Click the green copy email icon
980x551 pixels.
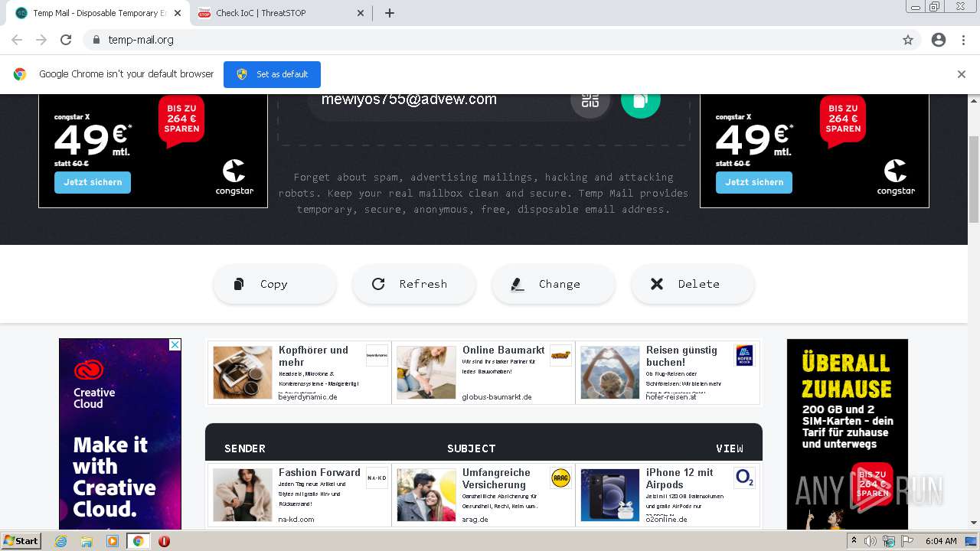(x=640, y=100)
